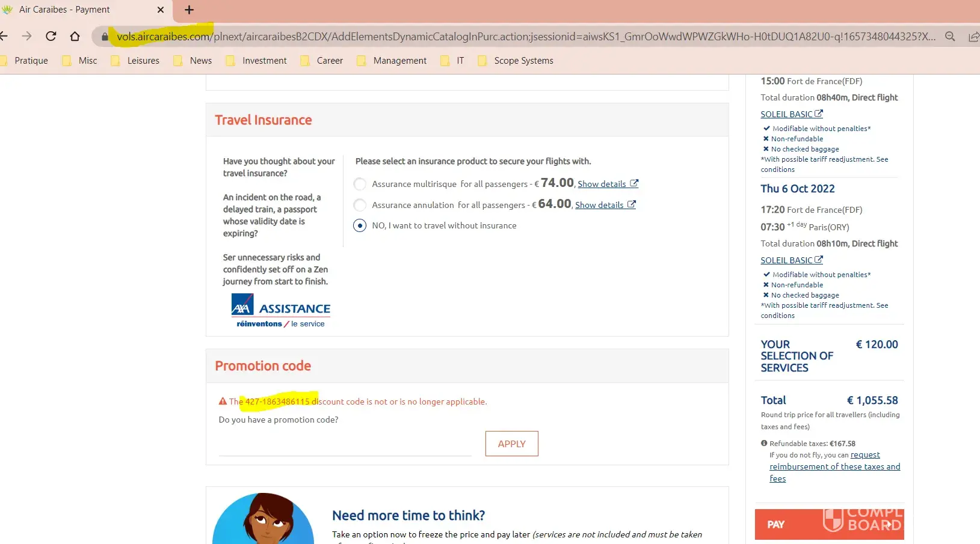Screen dimensions: 980x544
Task: Open the Pratique bookmarks folder
Action: [x=25, y=61]
